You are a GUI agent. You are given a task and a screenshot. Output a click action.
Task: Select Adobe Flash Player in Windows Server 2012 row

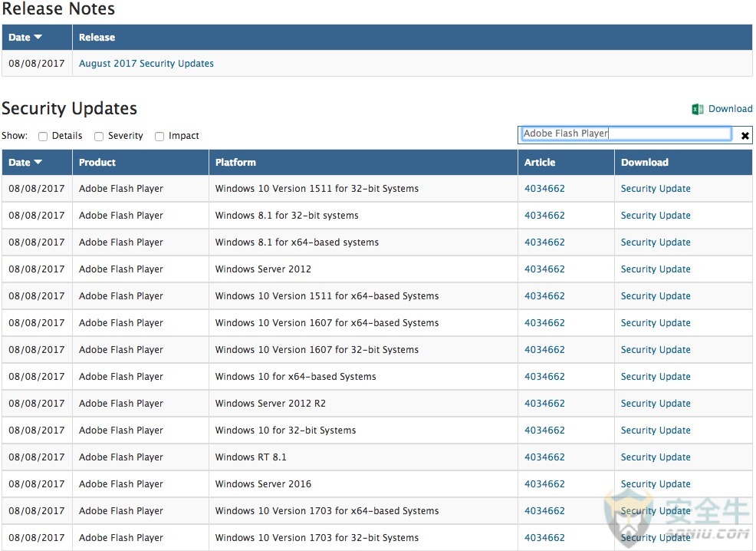click(121, 269)
